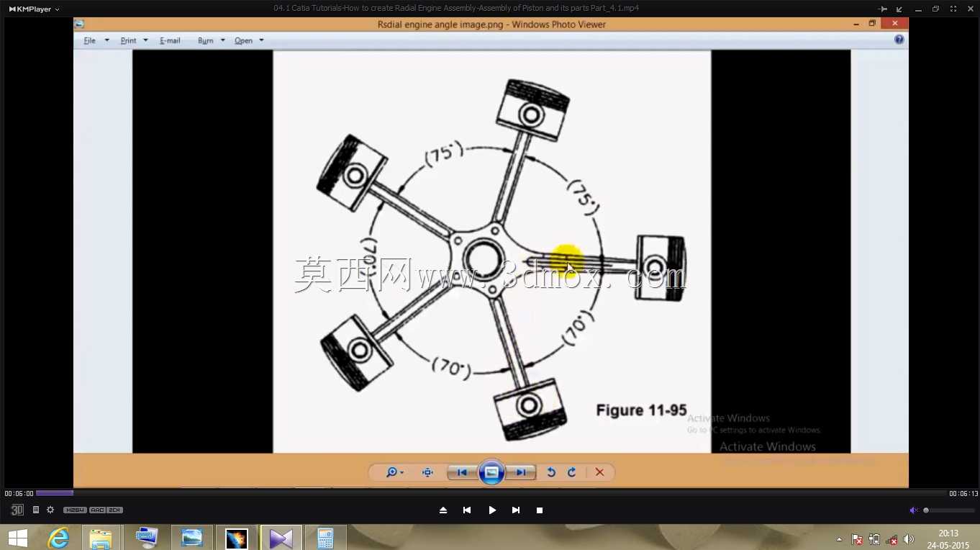Maximize the Windows Photo Viewer window
Image resolution: width=980 pixels, height=550 pixels.
click(x=872, y=24)
